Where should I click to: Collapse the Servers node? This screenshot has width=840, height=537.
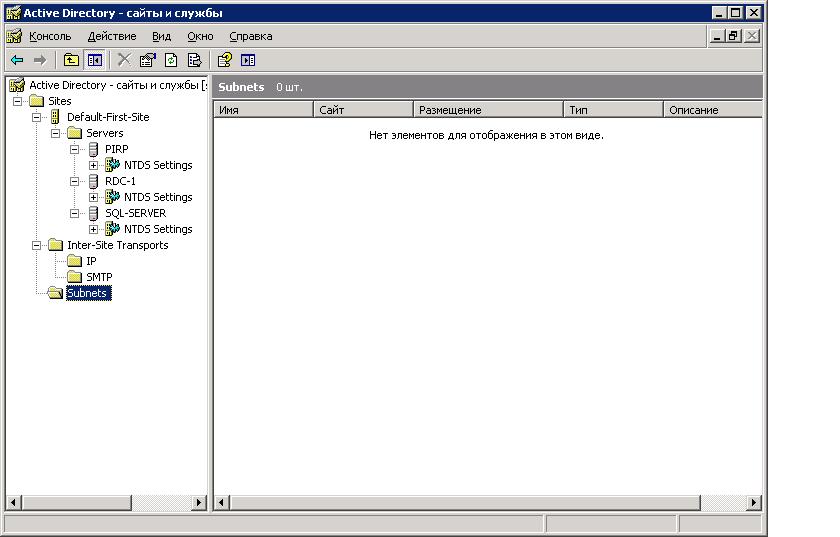click(x=56, y=133)
